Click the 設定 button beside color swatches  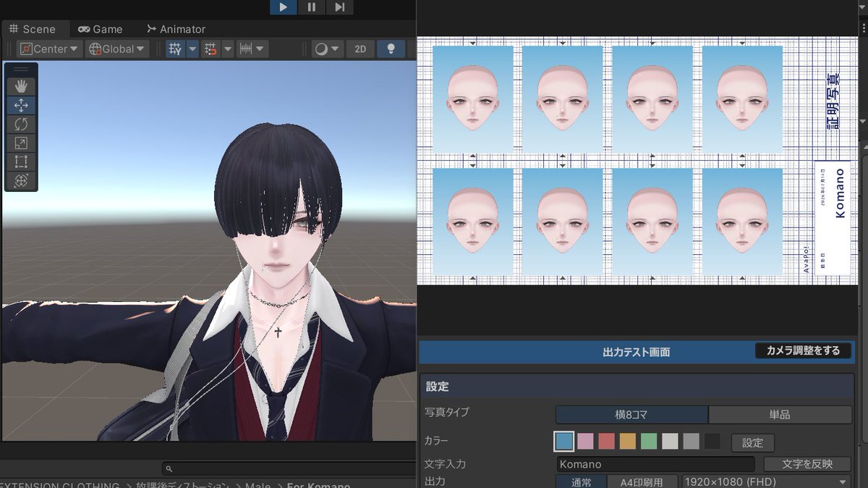click(x=752, y=442)
